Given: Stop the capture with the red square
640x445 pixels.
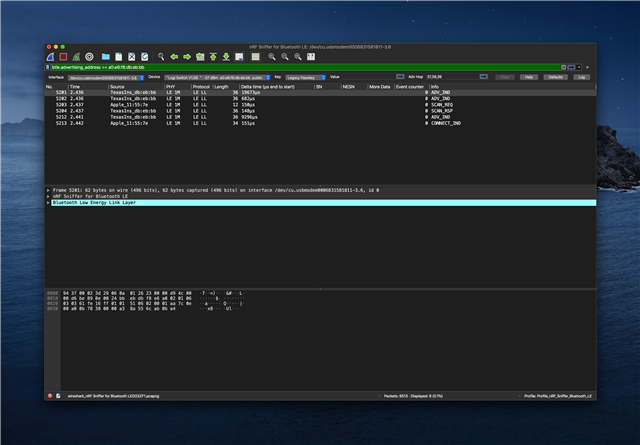Looking at the screenshot, I should 63,57.
